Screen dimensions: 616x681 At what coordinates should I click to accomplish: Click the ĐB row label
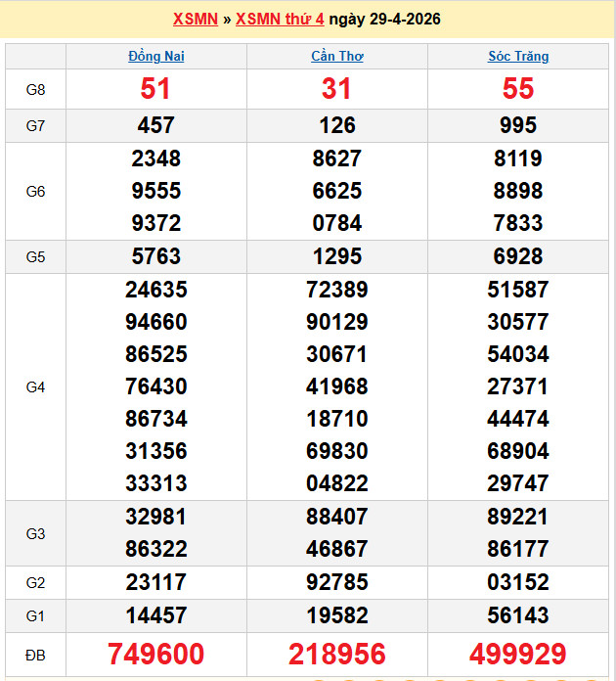point(36,655)
